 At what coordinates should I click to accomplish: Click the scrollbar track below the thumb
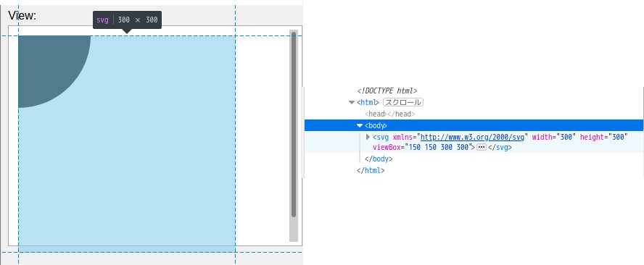click(x=294, y=230)
